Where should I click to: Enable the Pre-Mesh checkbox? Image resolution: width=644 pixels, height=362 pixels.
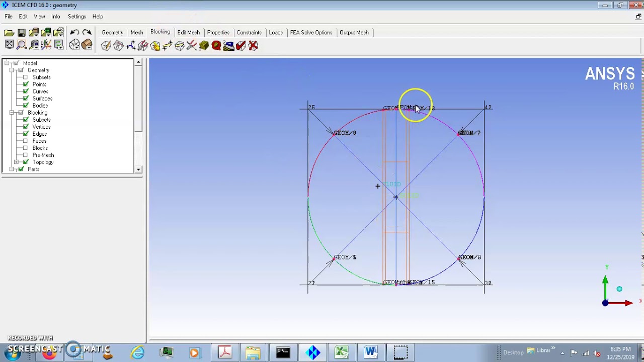pyautogui.click(x=26, y=155)
